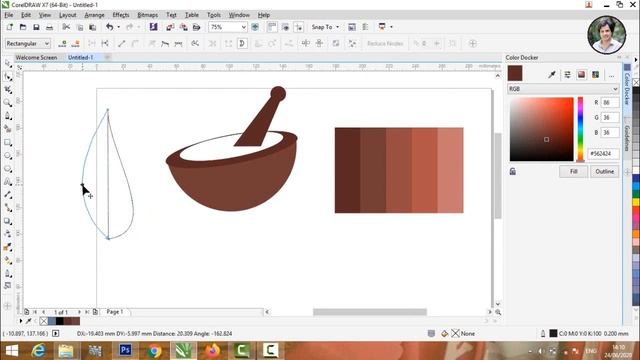Click the New document icon
This screenshot has height=360, width=640.
click(x=10, y=27)
